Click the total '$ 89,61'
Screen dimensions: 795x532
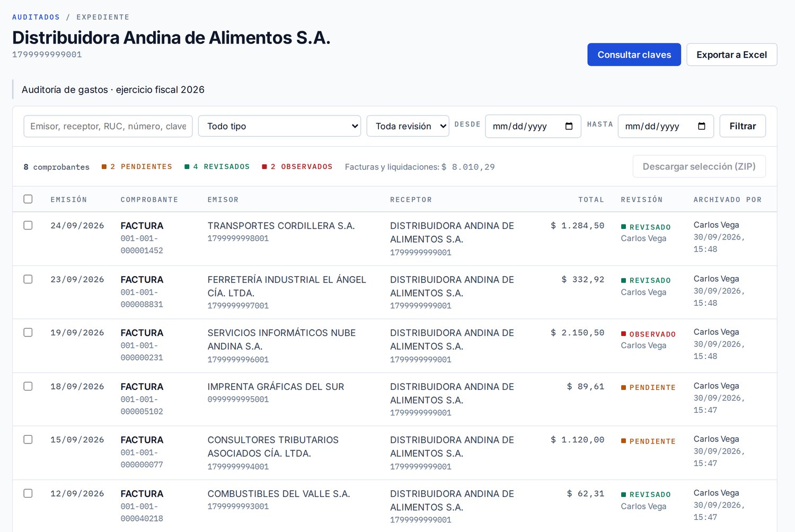click(586, 387)
